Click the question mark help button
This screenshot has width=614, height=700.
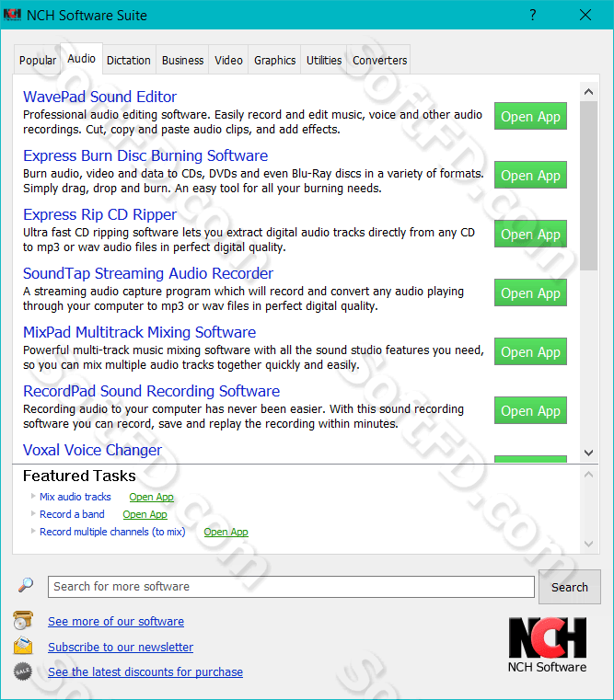tap(533, 16)
